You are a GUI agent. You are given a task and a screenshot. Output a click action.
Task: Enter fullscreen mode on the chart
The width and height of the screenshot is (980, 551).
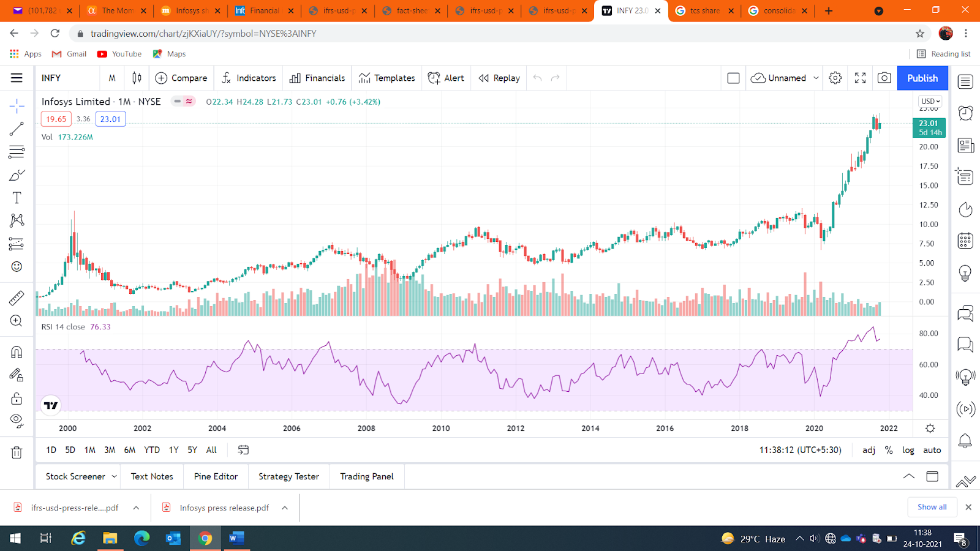tap(860, 78)
